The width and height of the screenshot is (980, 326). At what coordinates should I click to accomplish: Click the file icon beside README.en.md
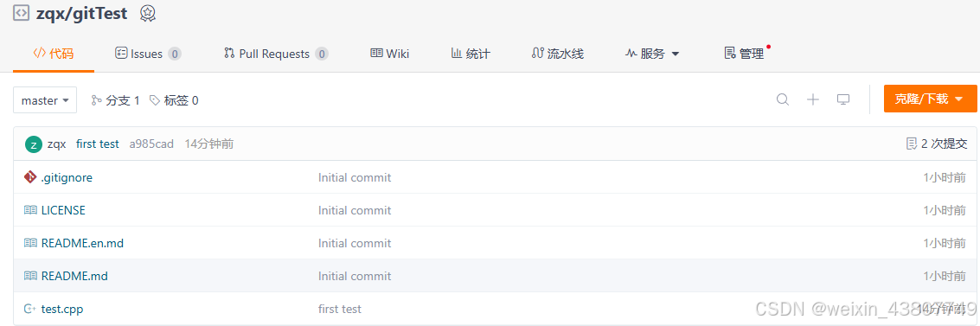coord(30,243)
